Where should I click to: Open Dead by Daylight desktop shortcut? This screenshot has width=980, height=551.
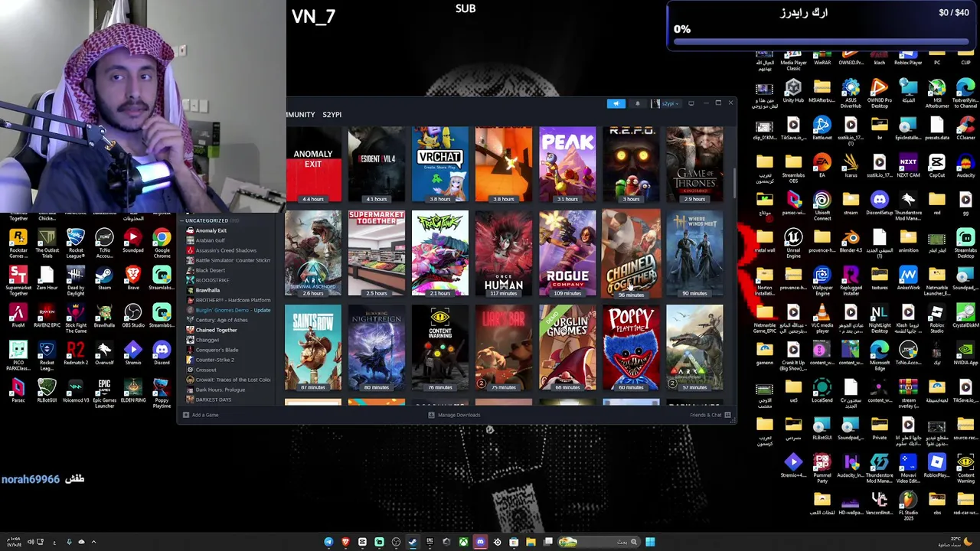coord(76,281)
